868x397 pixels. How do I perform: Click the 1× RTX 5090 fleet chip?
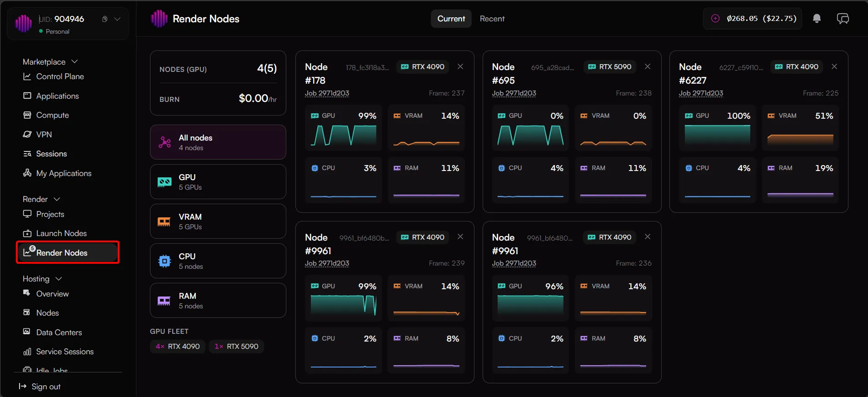236,347
